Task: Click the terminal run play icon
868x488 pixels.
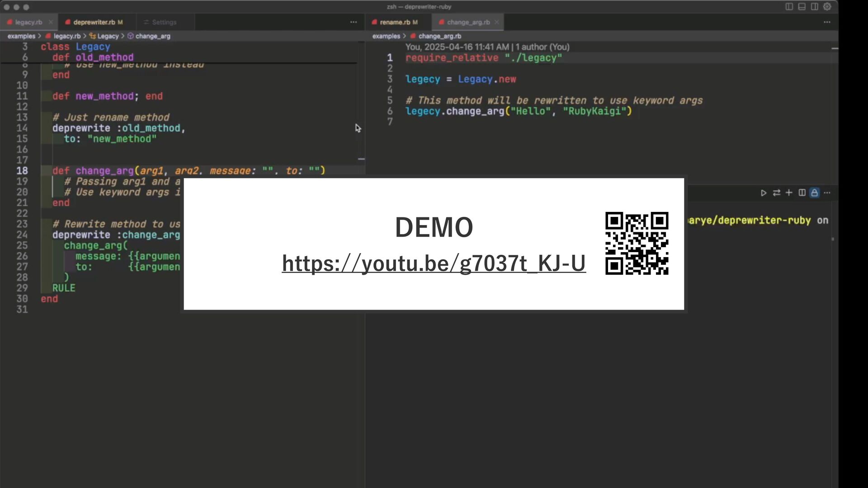Action: [x=764, y=193]
